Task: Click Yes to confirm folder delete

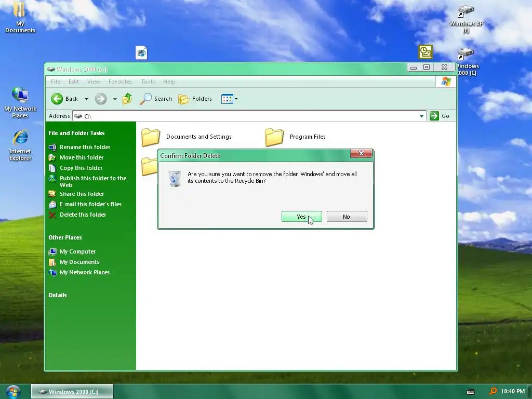Action: point(302,217)
